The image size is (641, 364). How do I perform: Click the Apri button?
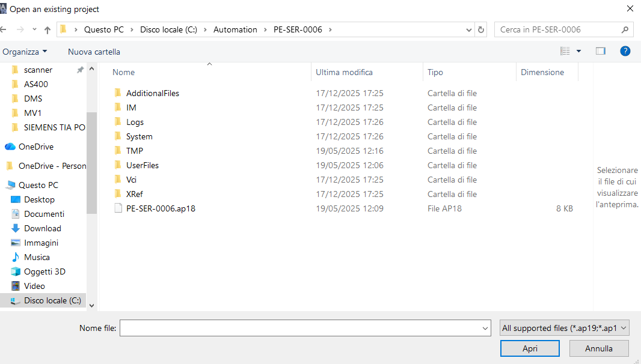(530, 348)
